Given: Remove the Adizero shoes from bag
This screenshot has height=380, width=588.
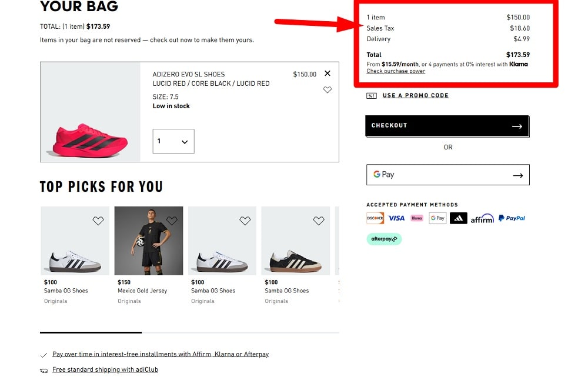Looking at the screenshot, I should pos(328,74).
